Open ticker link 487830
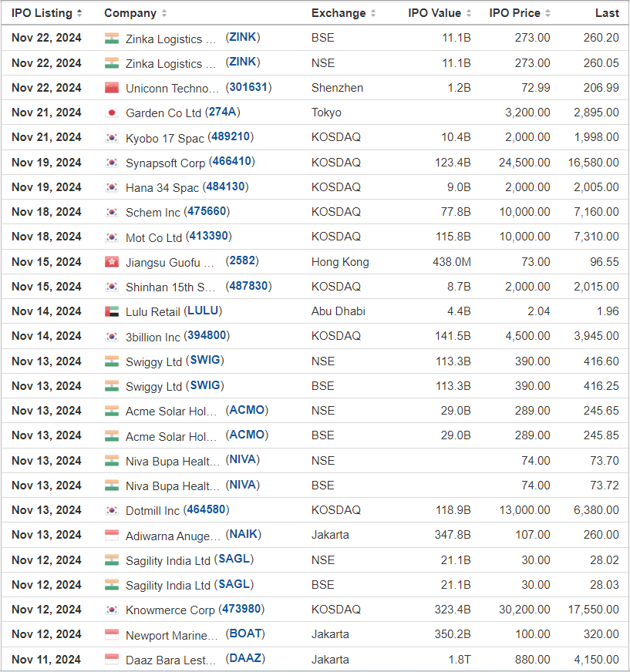 point(249,286)
